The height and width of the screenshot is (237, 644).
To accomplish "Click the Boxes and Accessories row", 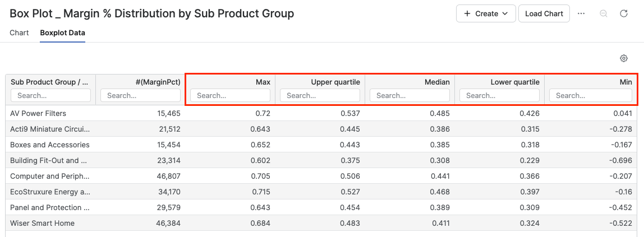I will click(49, 145).
